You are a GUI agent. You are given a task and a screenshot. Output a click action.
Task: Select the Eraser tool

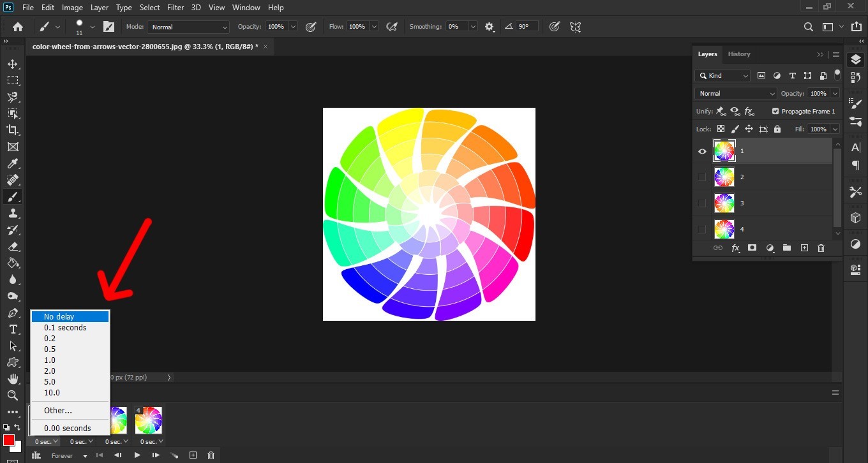click(12, 246)
